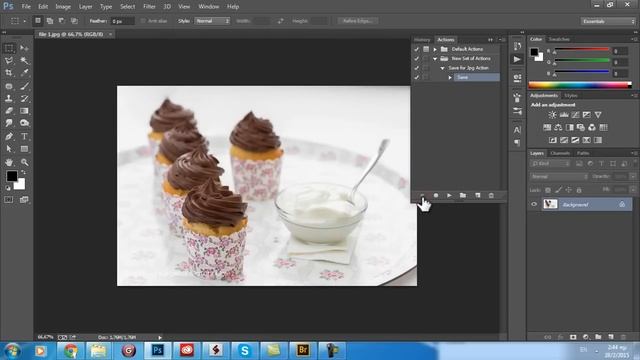Open the layer blend mode Normal dropdown
This screenshot has width=640, height=360.
tap(559, 177)
